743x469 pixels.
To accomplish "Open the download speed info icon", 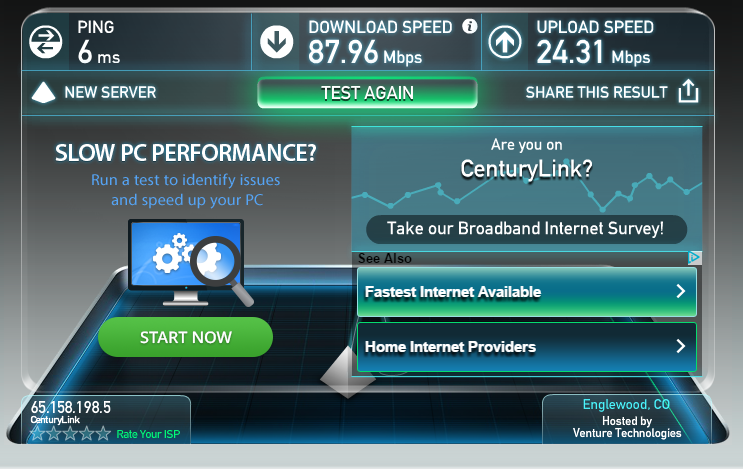I will pyautogui.click(x=470, y=27).
